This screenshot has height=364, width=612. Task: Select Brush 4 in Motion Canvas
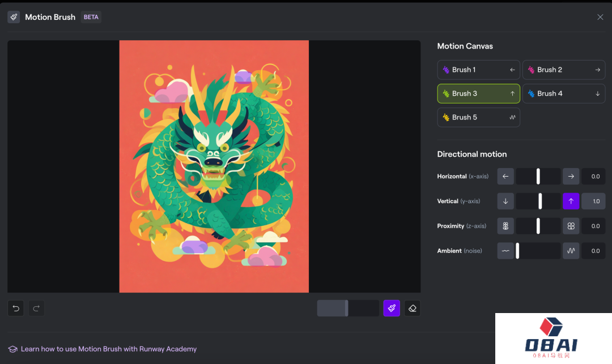click(x=564, y=93)
